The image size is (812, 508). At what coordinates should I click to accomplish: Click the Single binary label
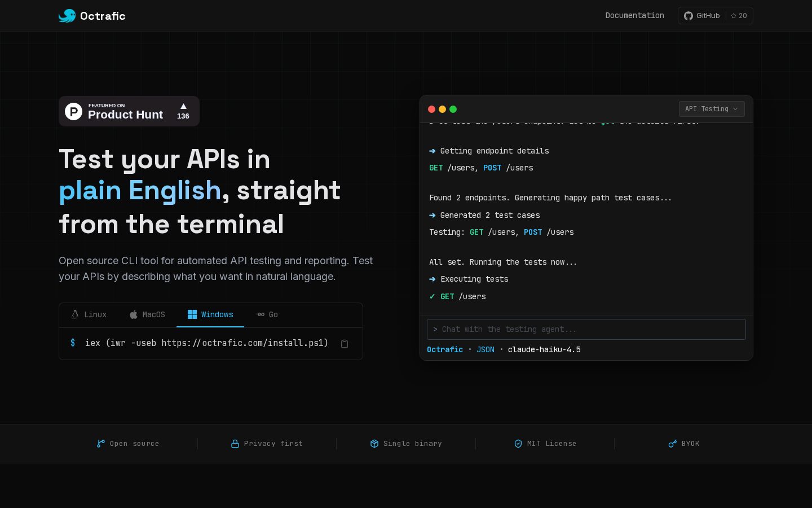[413, 444]
